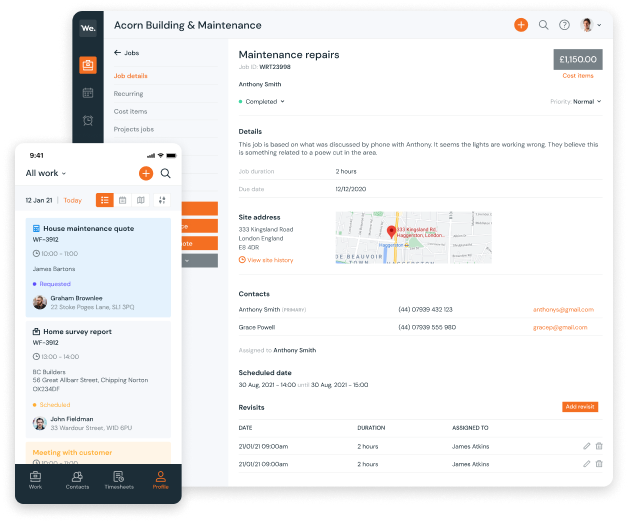This screenshot has height=524, width=628.
Task: Click the Add revisit button
Action: [580, 407]
